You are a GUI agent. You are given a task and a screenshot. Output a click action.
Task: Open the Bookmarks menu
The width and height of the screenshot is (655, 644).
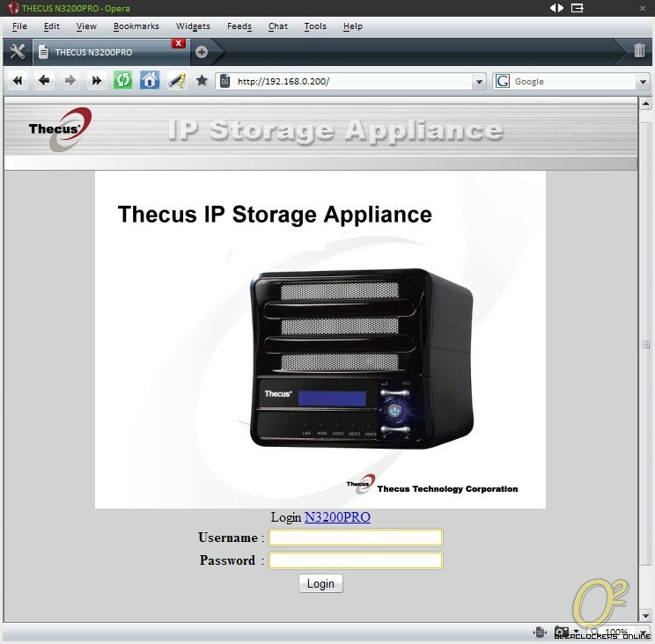(136, 26)
